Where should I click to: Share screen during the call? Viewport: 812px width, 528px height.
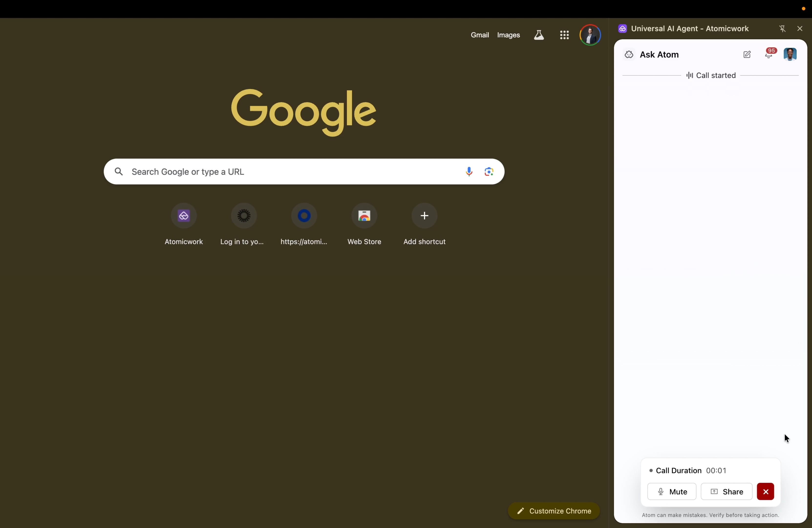point(727,492)
